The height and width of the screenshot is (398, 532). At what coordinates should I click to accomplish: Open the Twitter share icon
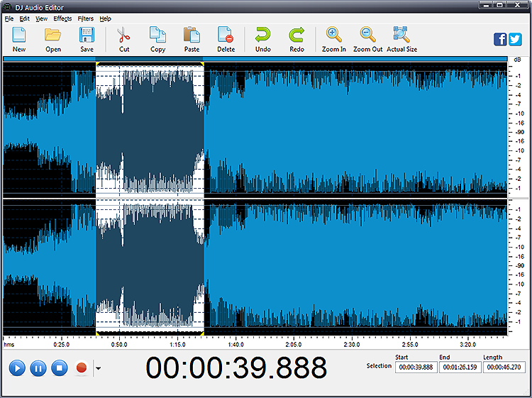[515, 39]
